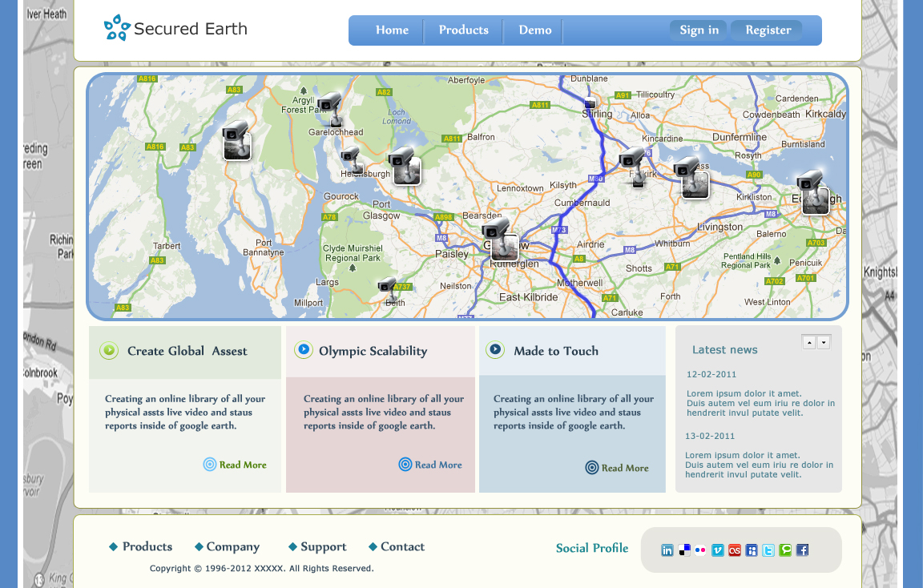Click the play icon beside Made to Touch
This screenshot has width=923, height=588.
495,349
